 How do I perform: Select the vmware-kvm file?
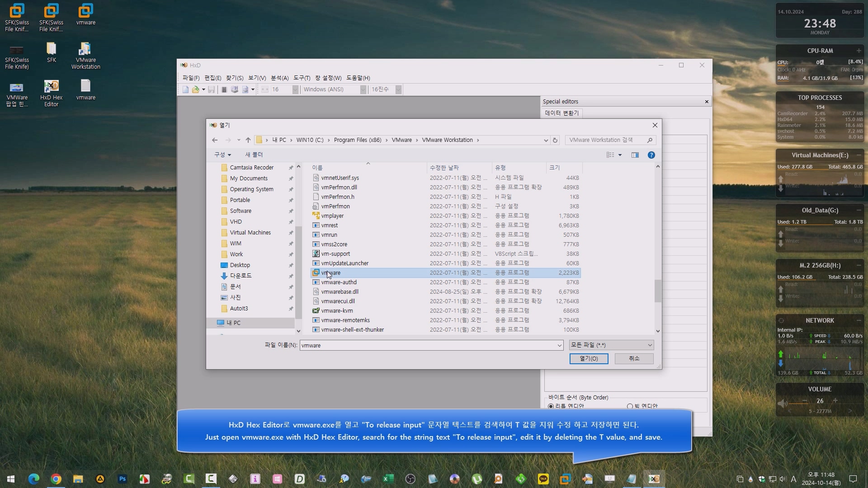coord(446,311)
